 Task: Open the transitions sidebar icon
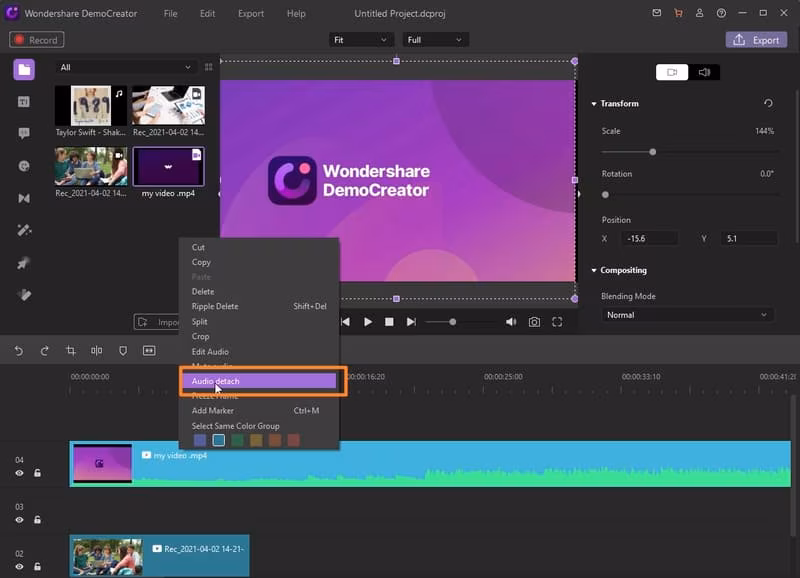(x=24, y=198)
